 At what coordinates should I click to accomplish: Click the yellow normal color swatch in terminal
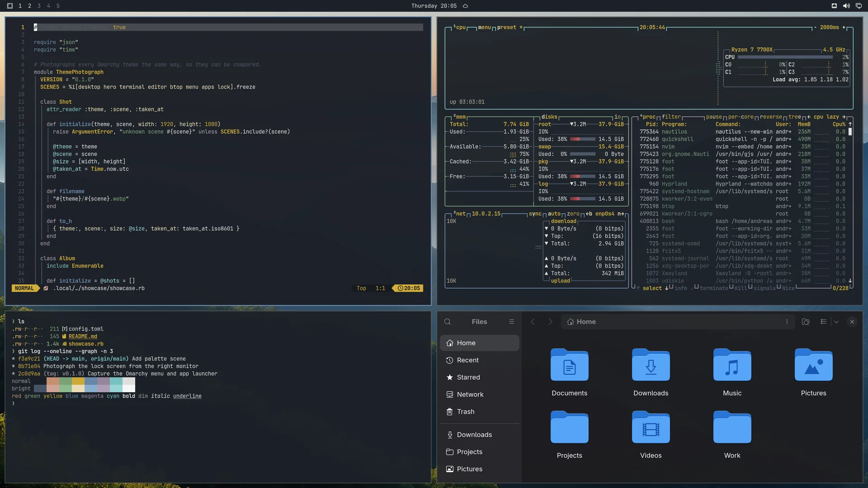(x=78, y=381)
